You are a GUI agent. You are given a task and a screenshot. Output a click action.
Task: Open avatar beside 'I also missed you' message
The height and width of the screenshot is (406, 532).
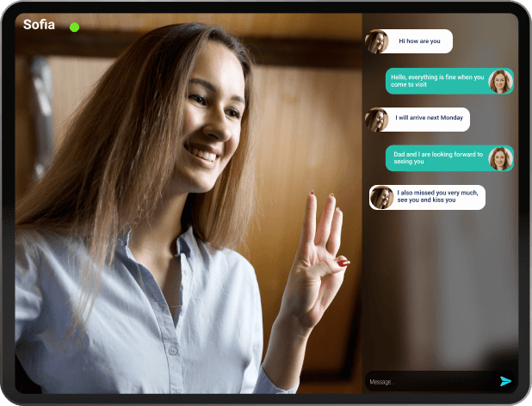381,197
